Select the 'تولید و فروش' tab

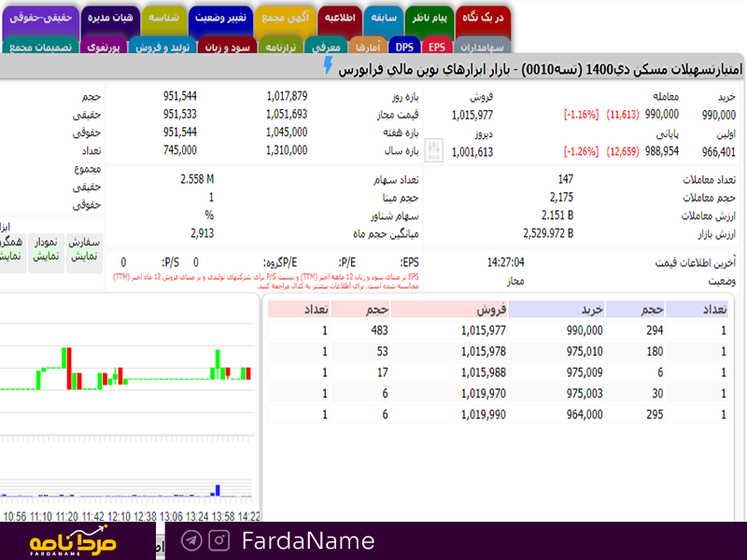point(162,47)
